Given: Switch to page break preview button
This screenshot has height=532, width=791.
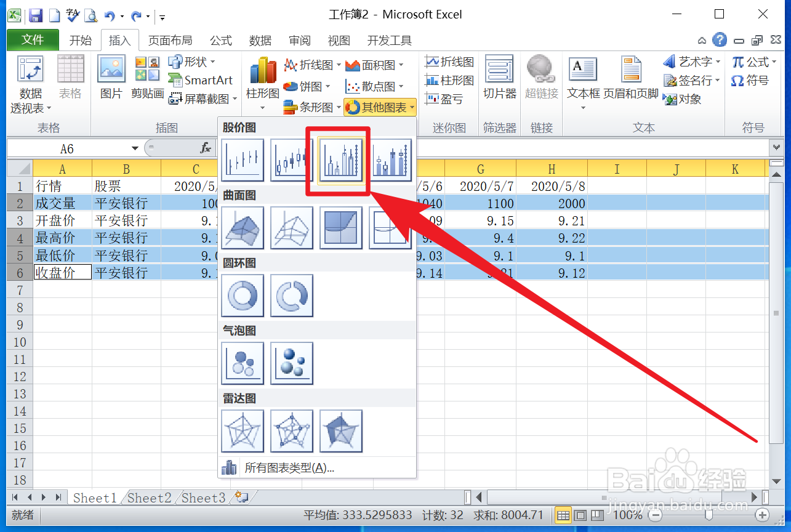Looking at the screenshot, I should click(596, 515).
